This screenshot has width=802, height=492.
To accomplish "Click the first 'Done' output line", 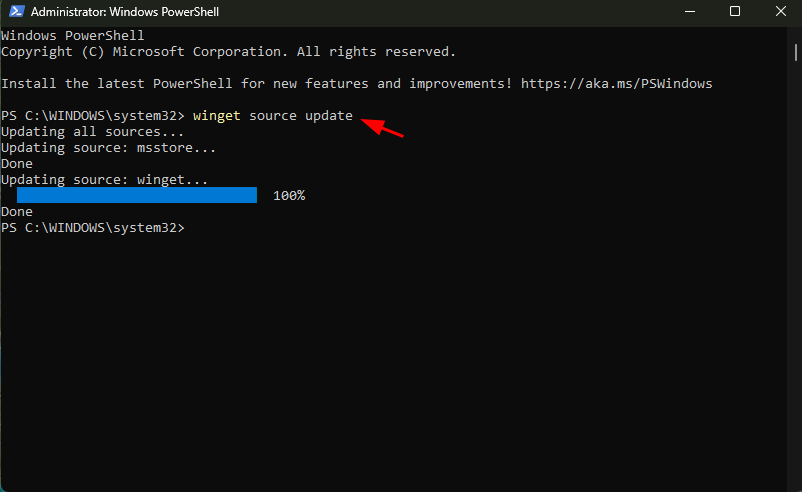I will click(x=17, y=164).
